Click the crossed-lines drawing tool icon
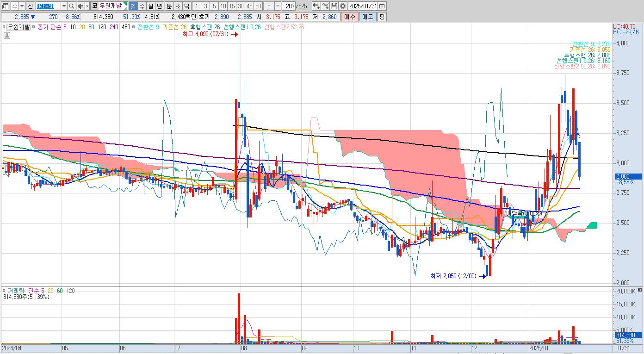Screen dimensions: 644x354 coord(325,6)
